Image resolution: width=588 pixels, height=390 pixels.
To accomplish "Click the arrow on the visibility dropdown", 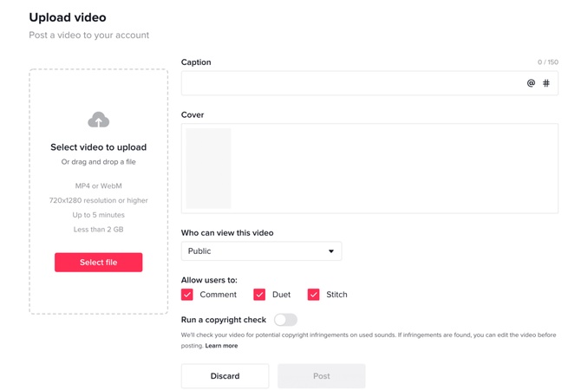I will (330, 251).
